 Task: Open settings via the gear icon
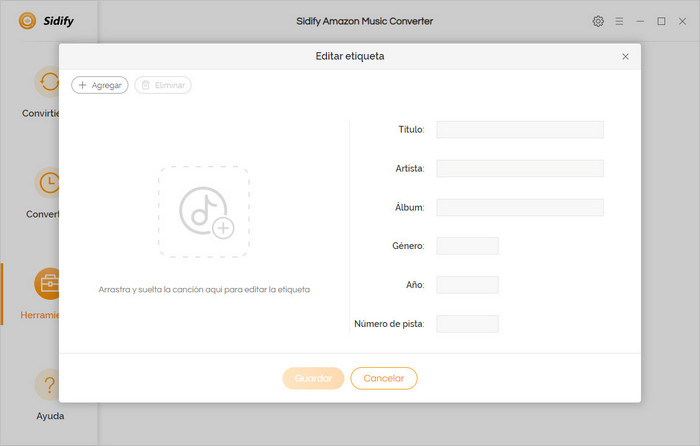point(598,21)
